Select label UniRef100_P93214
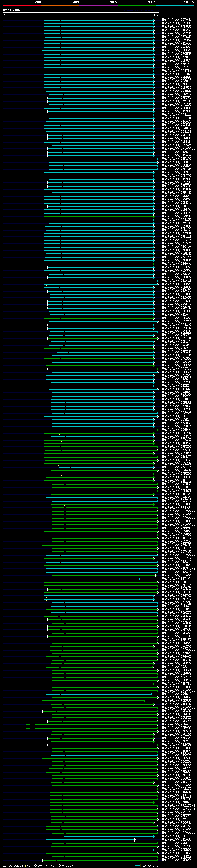The height and width of the screenshot is (868, 197). [x=177, y=667]
